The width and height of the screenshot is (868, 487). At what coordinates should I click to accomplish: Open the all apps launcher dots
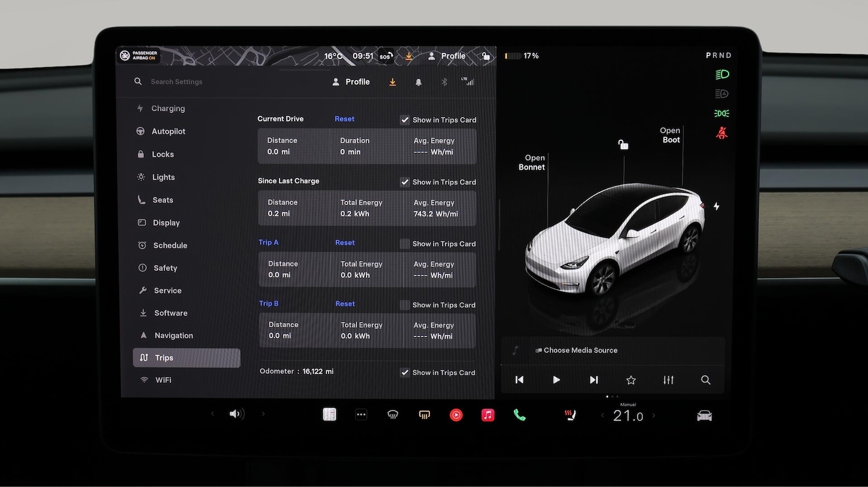(361, 415)
